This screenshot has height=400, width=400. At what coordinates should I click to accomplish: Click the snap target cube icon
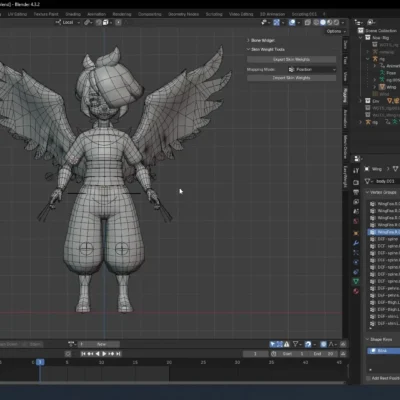coord(106,22)
